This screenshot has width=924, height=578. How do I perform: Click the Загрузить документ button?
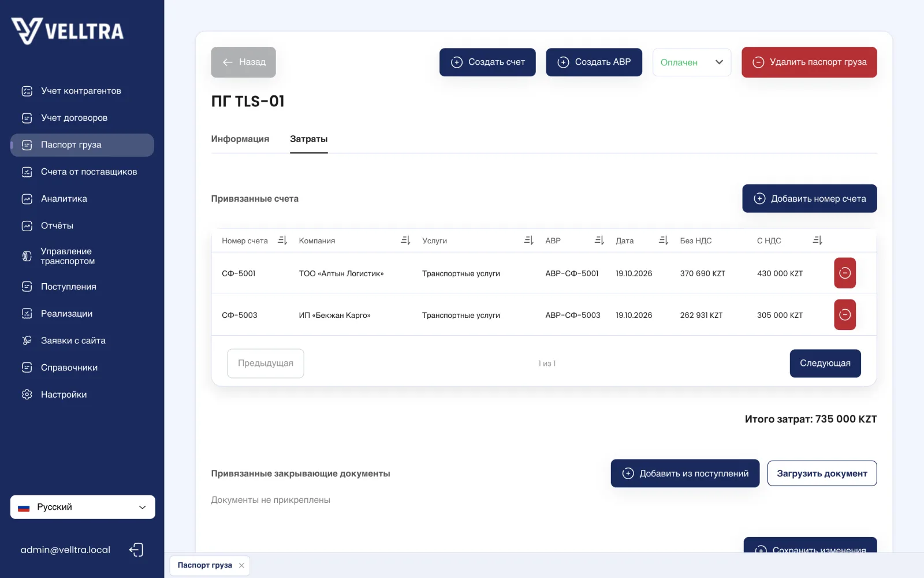pyautogui.click(x=822, y=473)
